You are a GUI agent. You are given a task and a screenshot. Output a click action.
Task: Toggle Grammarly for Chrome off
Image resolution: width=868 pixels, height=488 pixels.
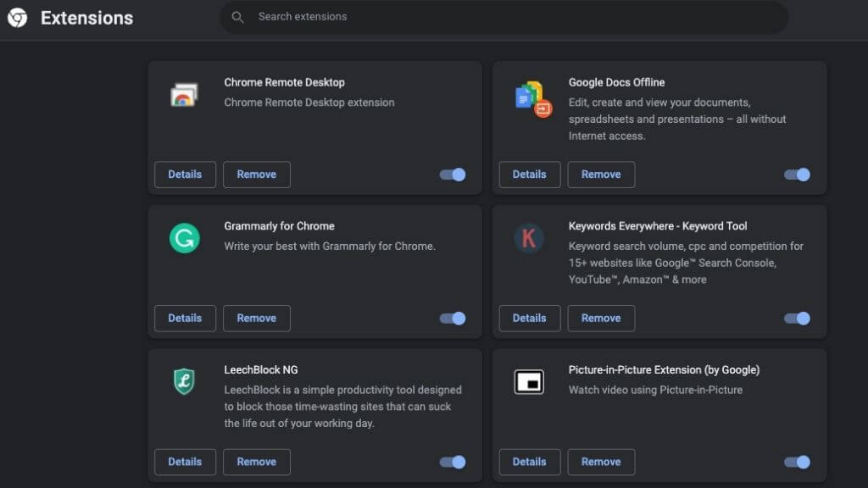tap(453, 319)
